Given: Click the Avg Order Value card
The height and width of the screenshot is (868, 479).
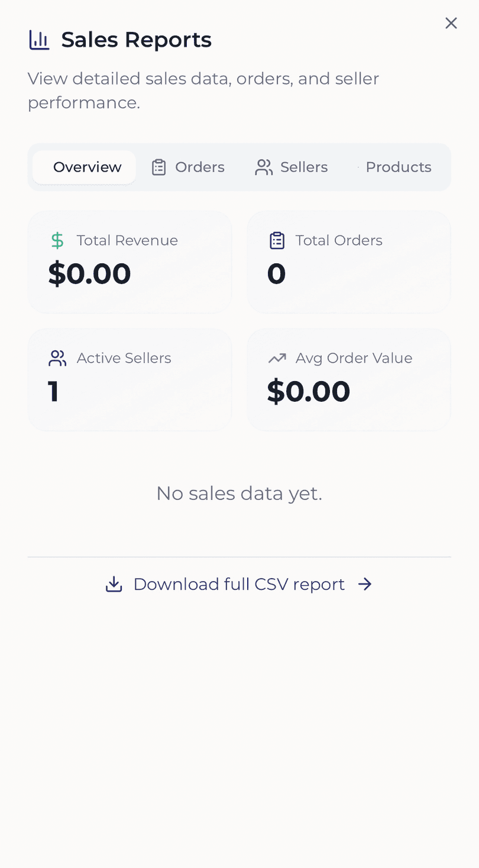Looking at the screenshot, I should point(349,379).
